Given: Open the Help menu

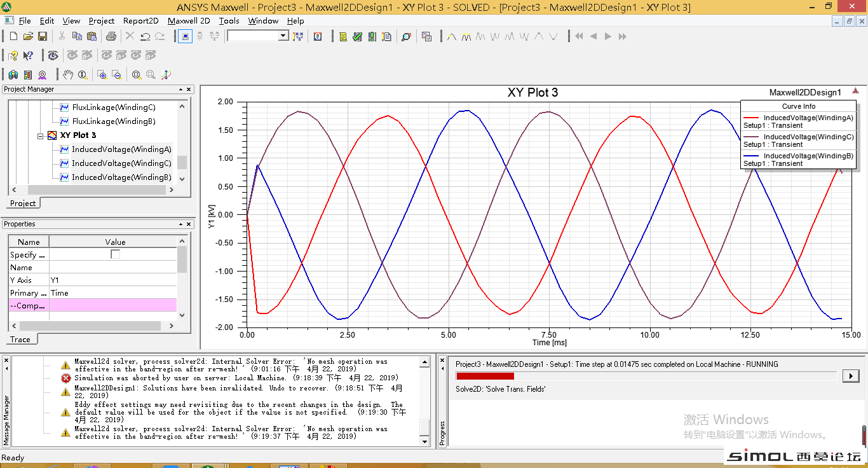Looking at the screenshot, I should (295, 20).
